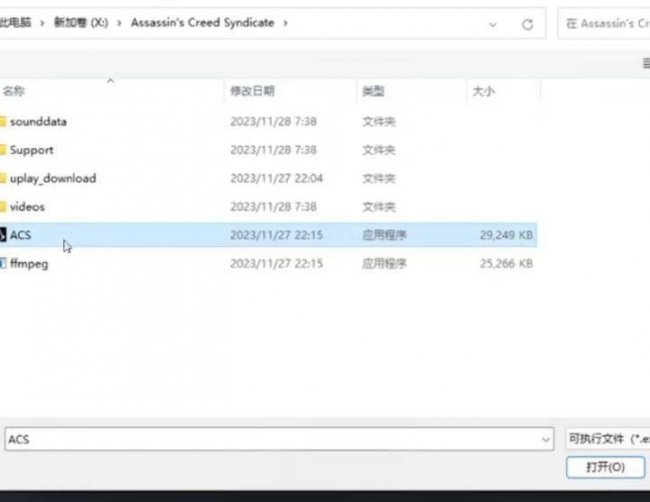Screen dimensions: 650x502
Task: Sort files by the 修改日期 column header
Action: [x=252, y=91]
